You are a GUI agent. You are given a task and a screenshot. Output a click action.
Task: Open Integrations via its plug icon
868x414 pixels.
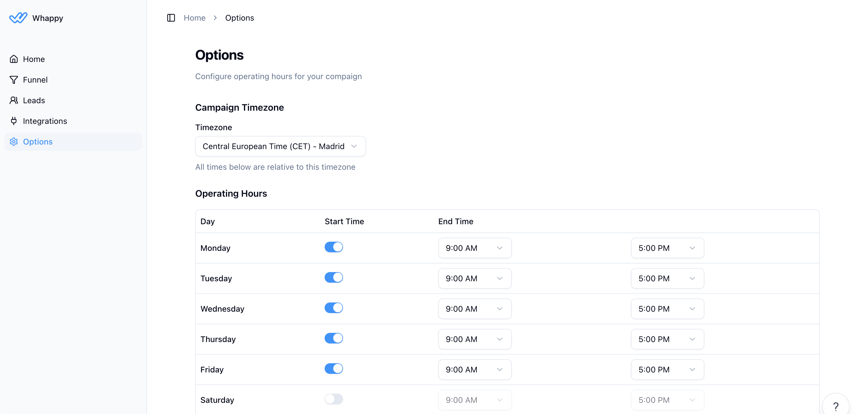tap(14, 121)
